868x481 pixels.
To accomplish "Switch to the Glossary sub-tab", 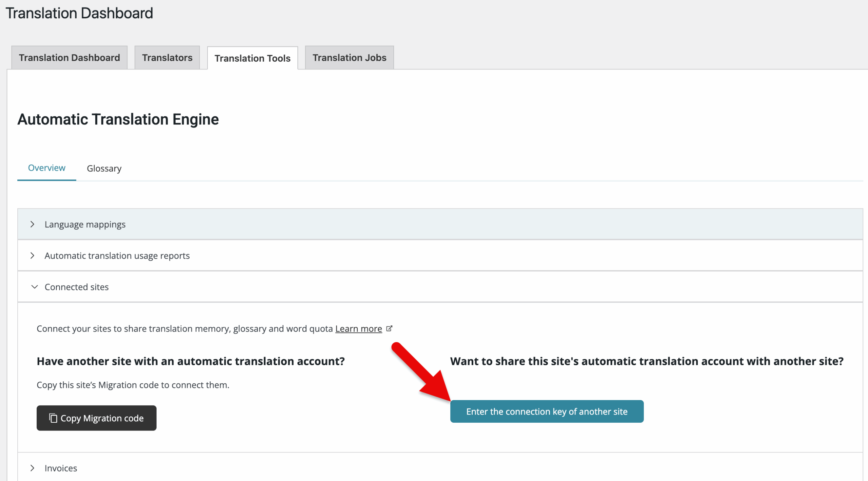I will pos(104,168).
